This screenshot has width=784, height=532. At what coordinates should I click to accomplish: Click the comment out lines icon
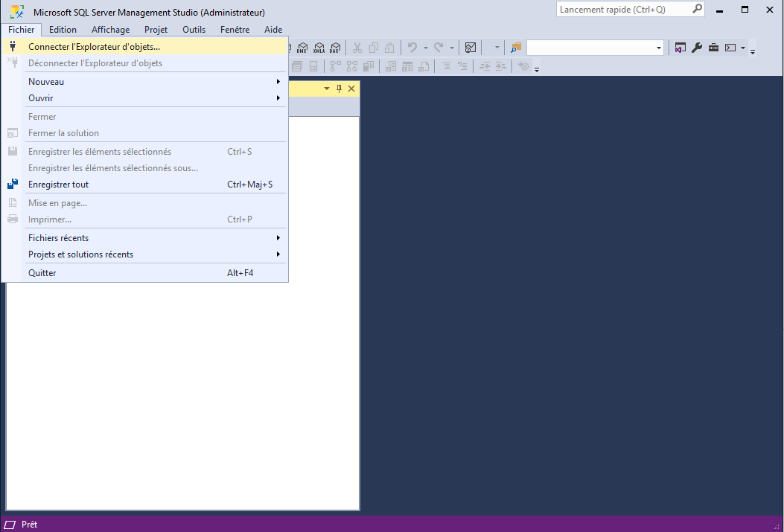(446, 66)
